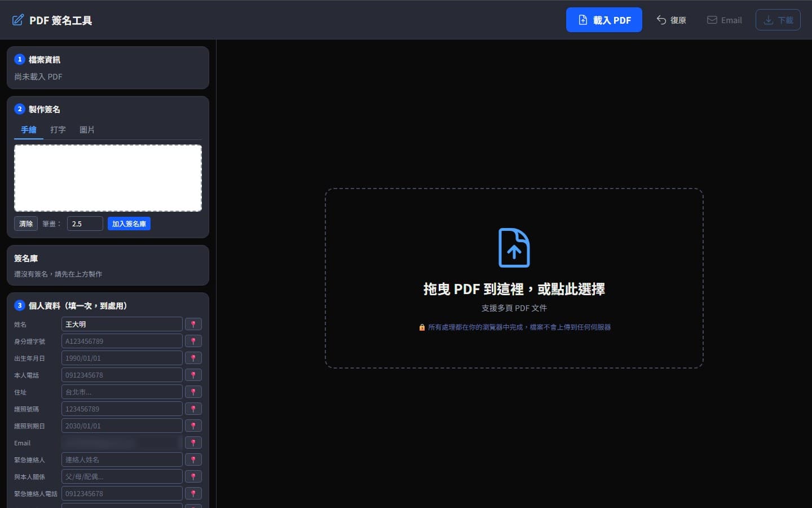Image resolution: width=812 pixels, height=508 pixels.
Task: Click the 下載 download button
Action: (x=778, y=20)
